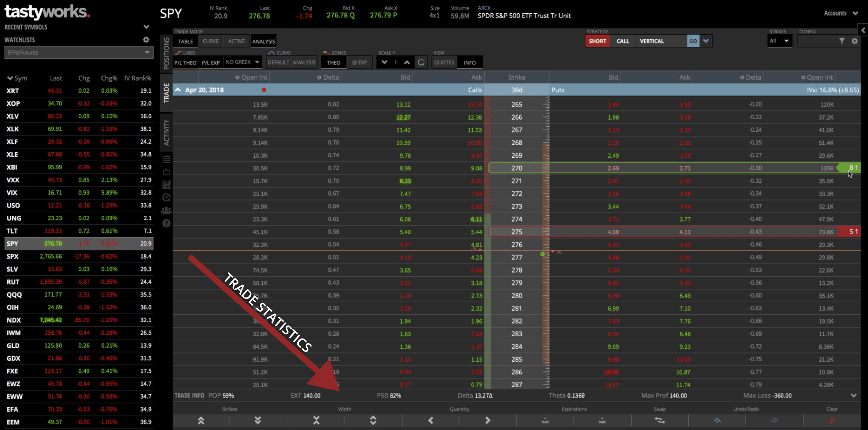
Task: Collapse the Apr 20, 2018 expiration
Action: coord(178,90)
